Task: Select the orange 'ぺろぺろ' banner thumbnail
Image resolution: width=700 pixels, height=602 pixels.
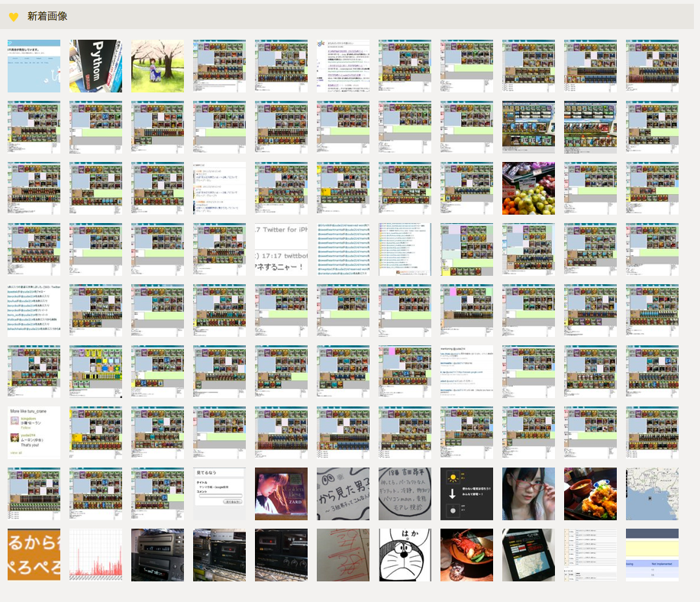Action: [34, 555]
